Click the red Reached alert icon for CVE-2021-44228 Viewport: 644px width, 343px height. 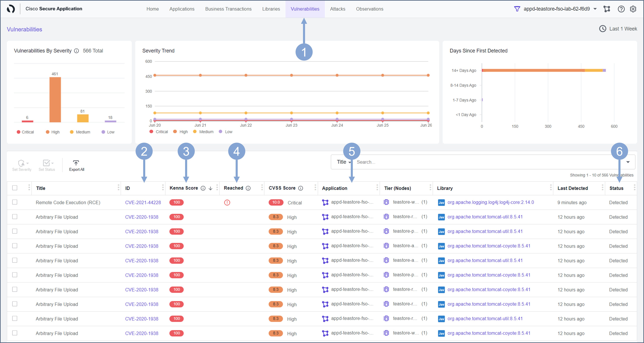coord(227,202)
